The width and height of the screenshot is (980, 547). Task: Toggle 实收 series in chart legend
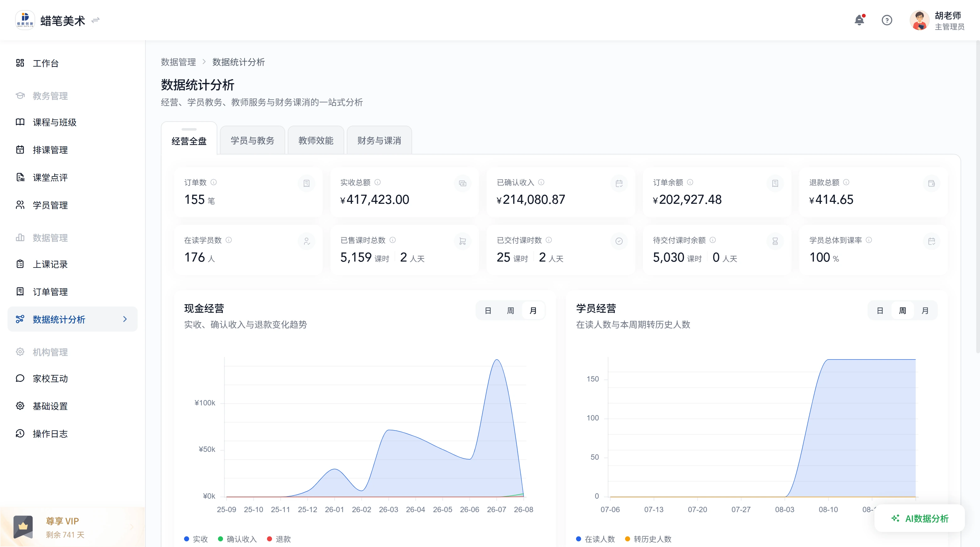tap(196, 539)
